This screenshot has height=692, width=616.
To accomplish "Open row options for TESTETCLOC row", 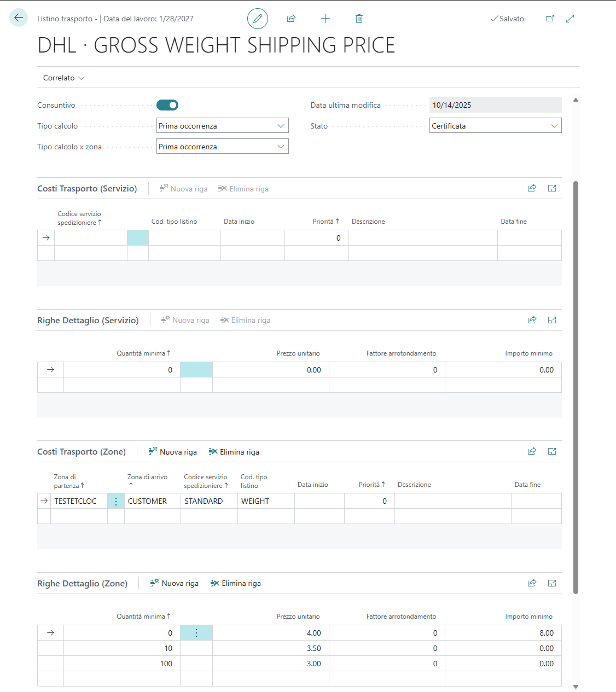I will point(116,501).
